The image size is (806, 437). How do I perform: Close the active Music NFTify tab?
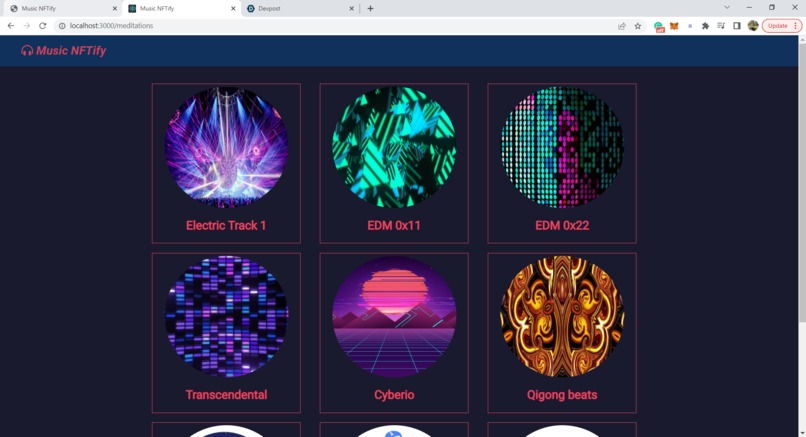coord(233,8)
